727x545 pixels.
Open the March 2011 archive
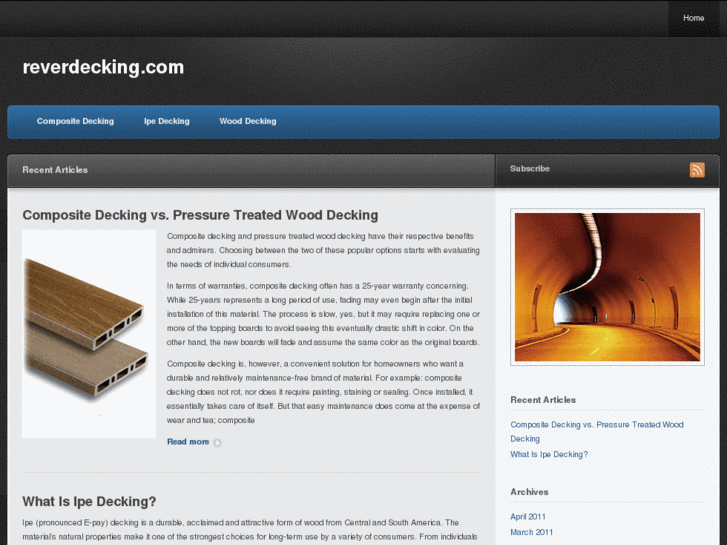(531, 532)
